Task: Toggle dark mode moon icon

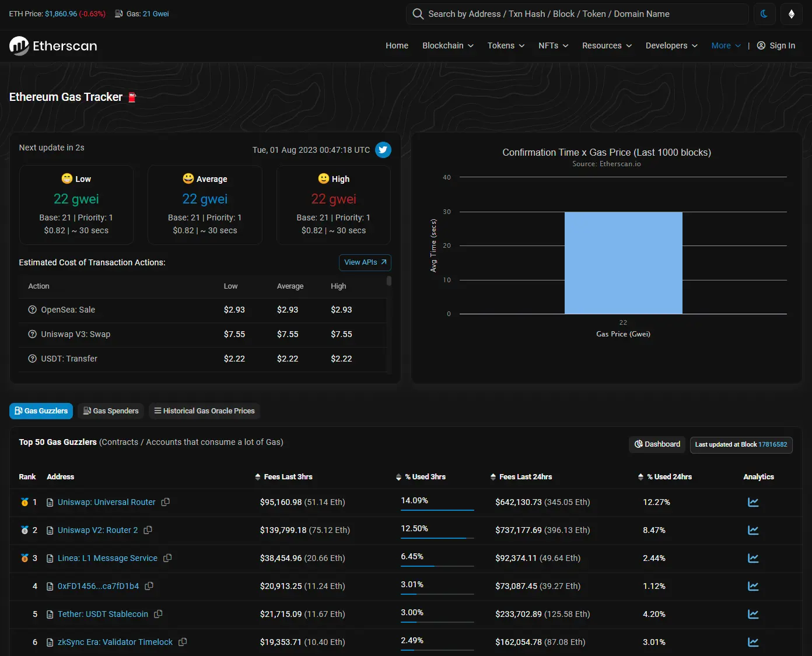Action: 764,14
